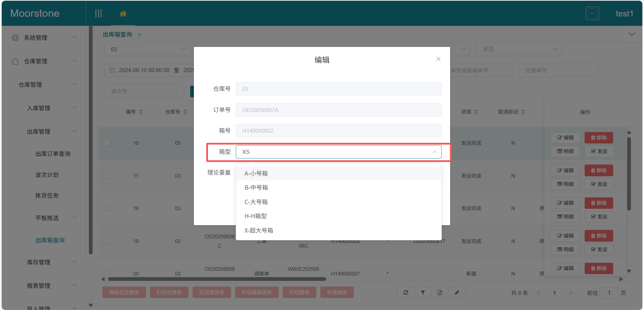The image size is (644, 310).
Task: Click the 波次号 input field
Action: pos(144,91)
